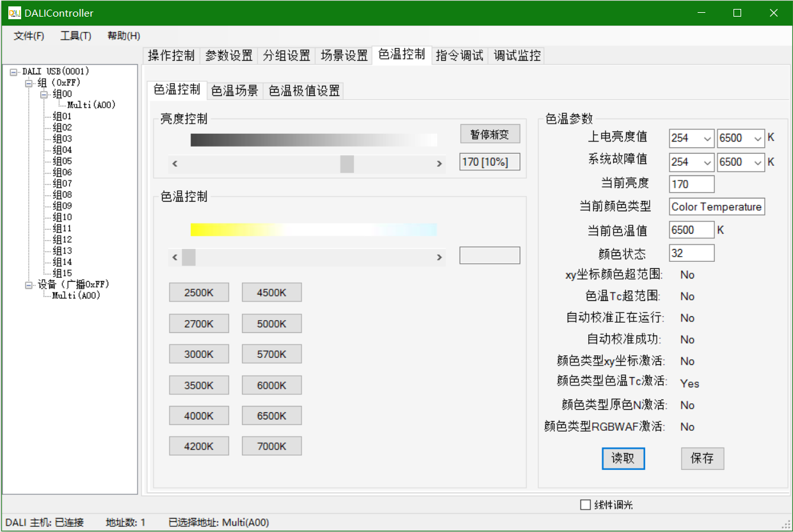Click the 读取 button
This screenshot has height=532, width=793.
tap(623, 458)
